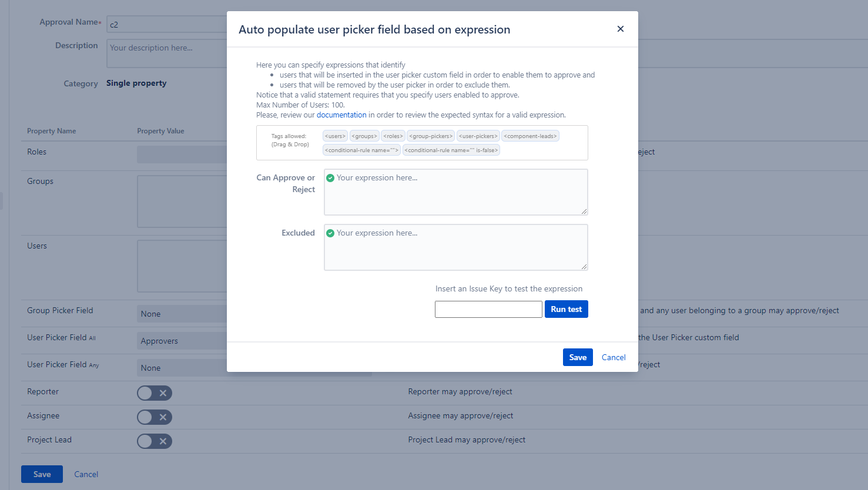Click the <users> tag
The height and width of the screenshot is (490, 868).
point(335,136)
